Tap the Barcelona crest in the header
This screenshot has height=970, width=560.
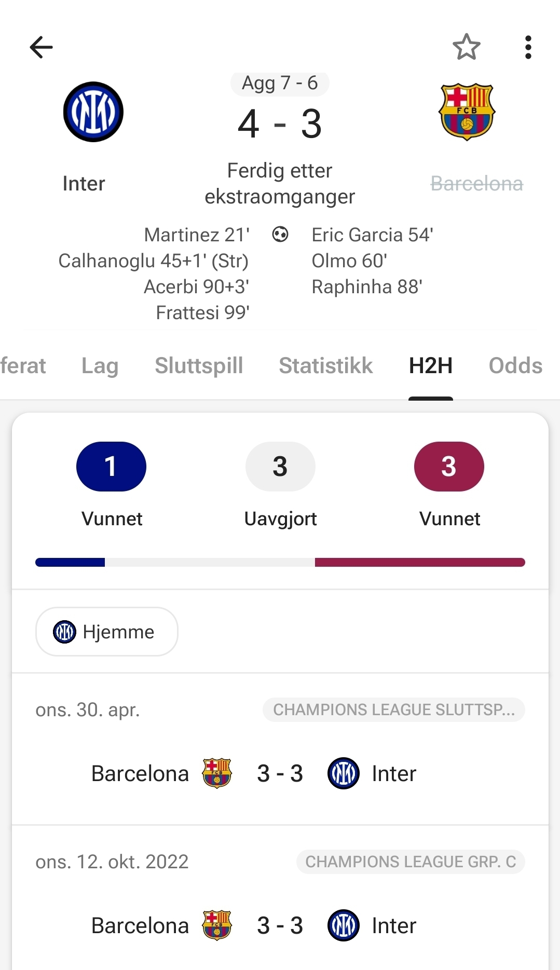(x=467, y=112)
